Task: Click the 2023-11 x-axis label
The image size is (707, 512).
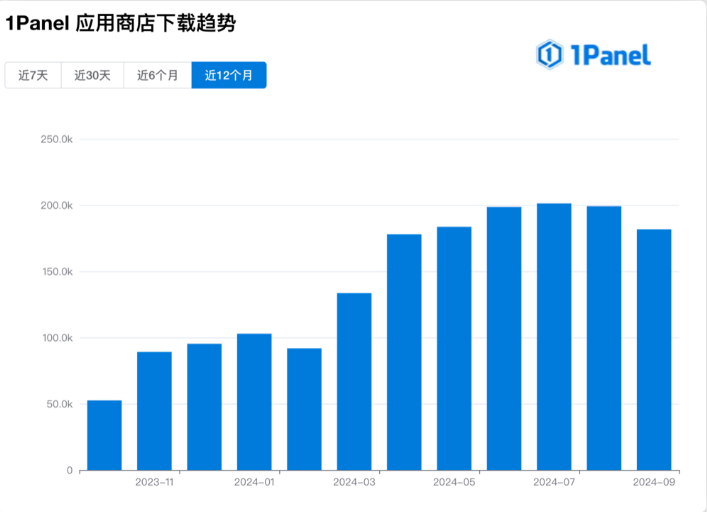Action: pos(154,482)
